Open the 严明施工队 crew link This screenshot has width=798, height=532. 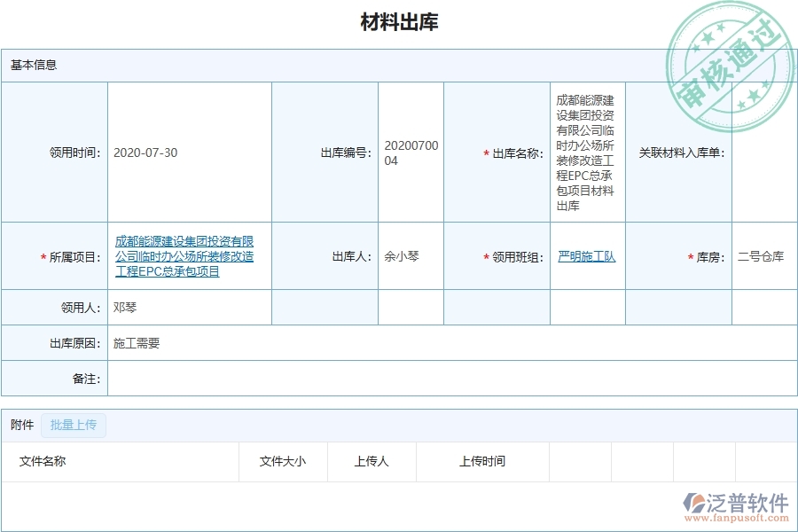point(584,256)
